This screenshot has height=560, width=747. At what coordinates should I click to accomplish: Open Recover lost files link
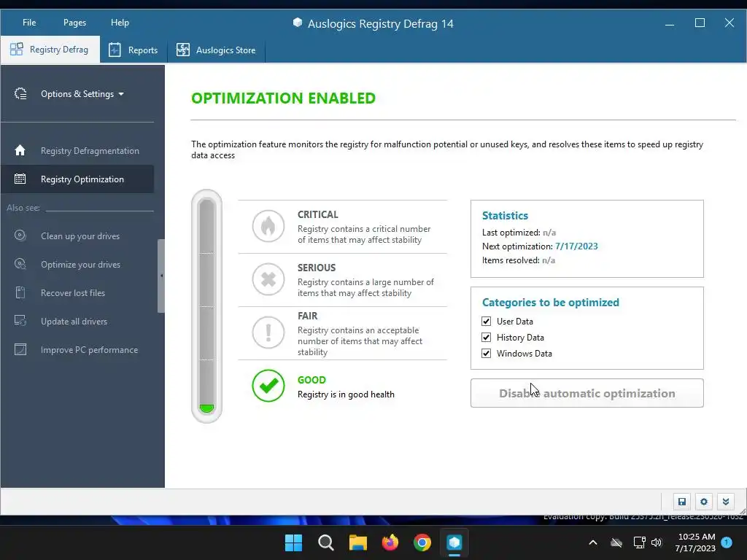[73, 293]
